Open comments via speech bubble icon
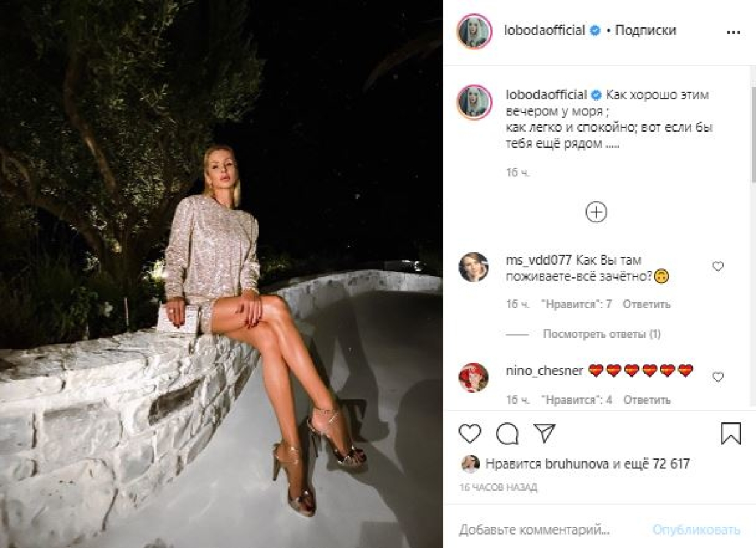Viewport: 756px width, 548px height. coord(507,433)
